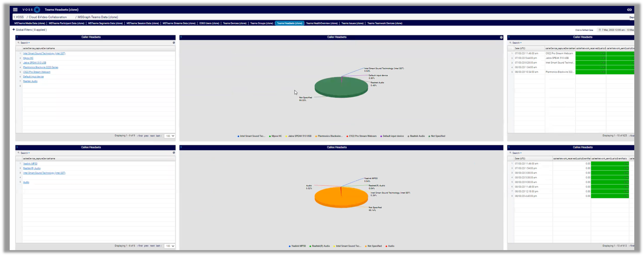Viewport: 644px width, 256px height.
Task: Click last page in Callee Headsets list
Action: (x=158, y=246)
